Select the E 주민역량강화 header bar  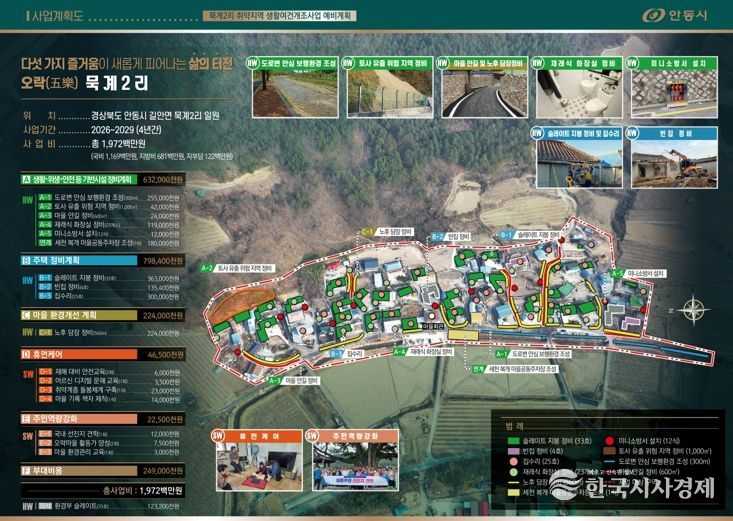tap(79, 419)
